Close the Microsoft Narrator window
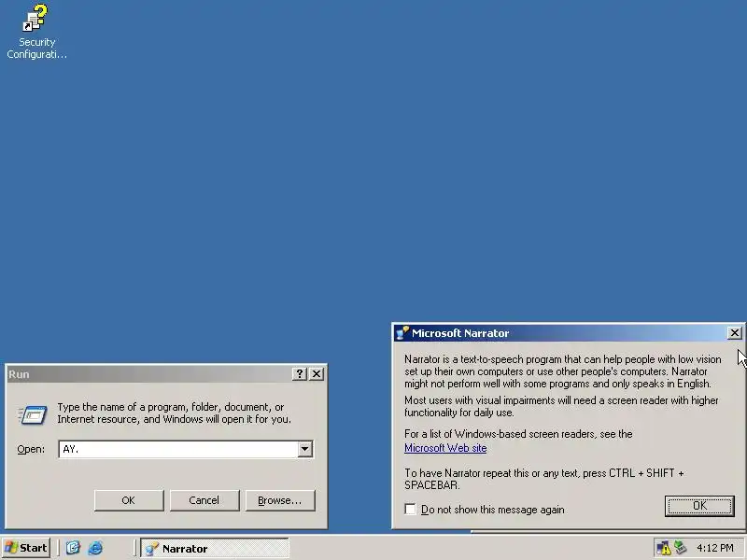747x560 pixels. (735, 333)
